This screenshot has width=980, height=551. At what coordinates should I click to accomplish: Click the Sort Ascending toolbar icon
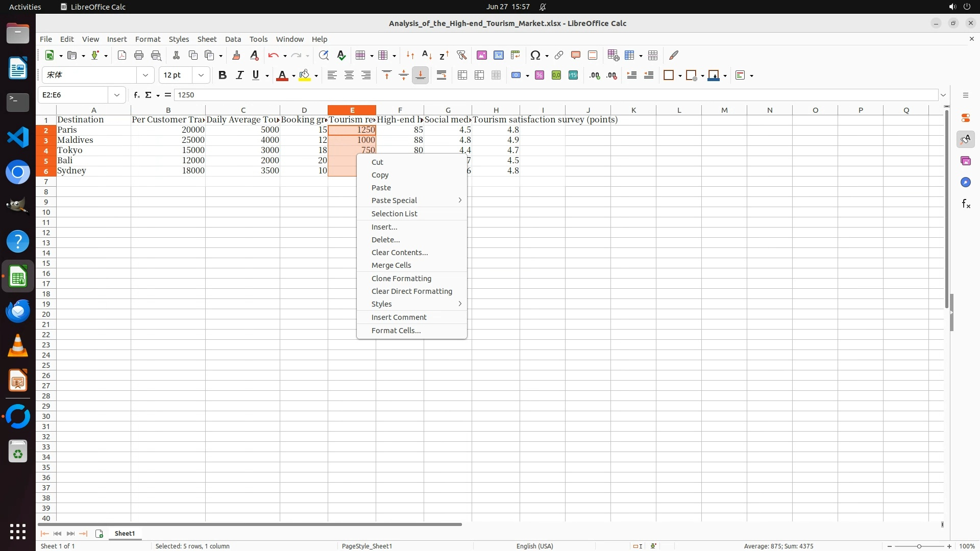(427, 55)
